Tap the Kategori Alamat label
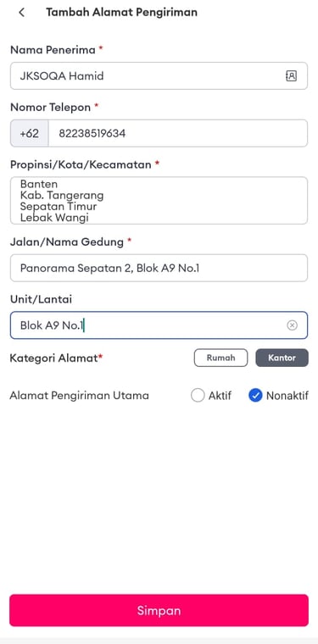 click(x=56, y=358)
